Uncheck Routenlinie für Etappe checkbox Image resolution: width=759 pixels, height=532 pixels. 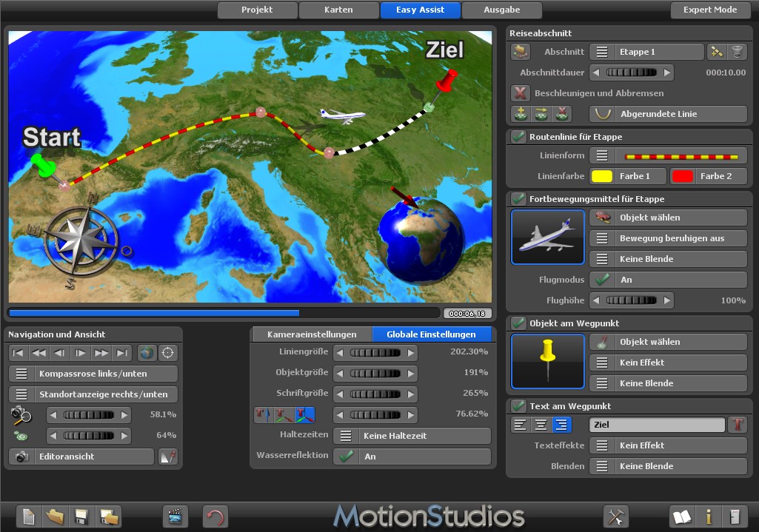coord(518,137)
